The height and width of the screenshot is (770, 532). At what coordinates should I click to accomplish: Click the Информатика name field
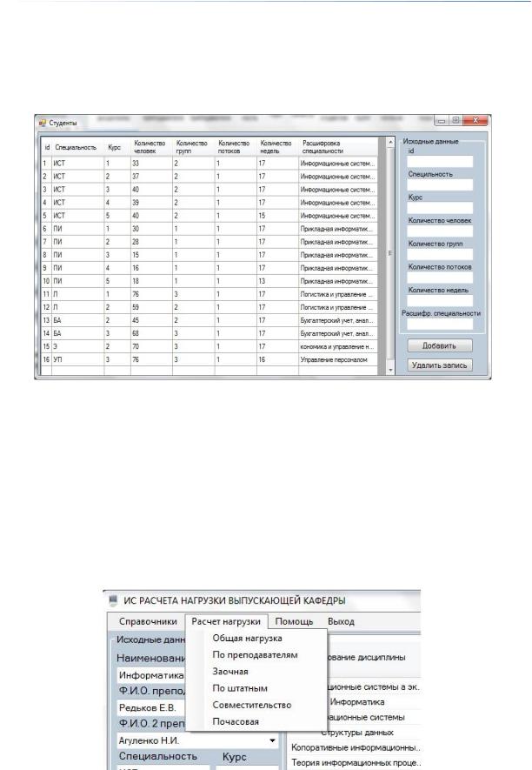point(152,675)
